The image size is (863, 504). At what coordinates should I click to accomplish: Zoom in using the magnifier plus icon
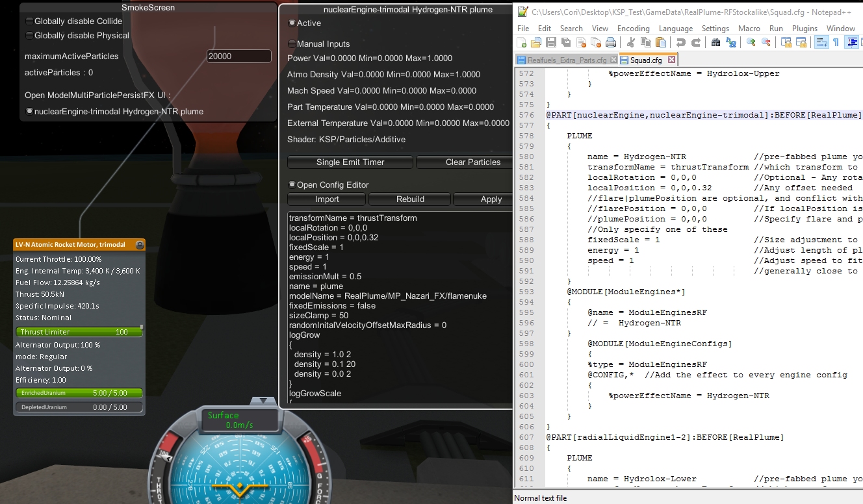(x=751, y=42)
